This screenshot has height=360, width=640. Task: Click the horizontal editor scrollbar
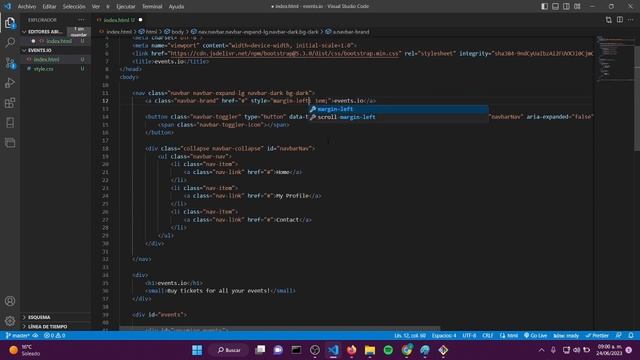[280, 328]
